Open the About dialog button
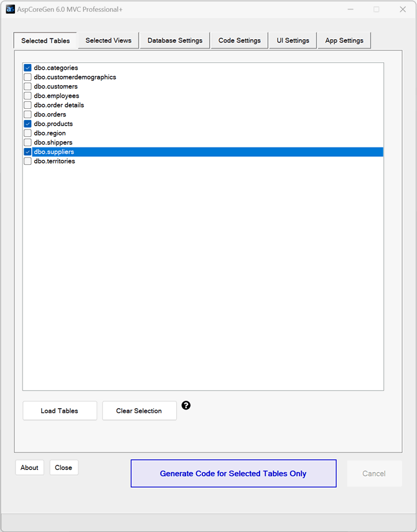Image resolution: width=417 pixels, height=532 pixels. coord(29,467)
